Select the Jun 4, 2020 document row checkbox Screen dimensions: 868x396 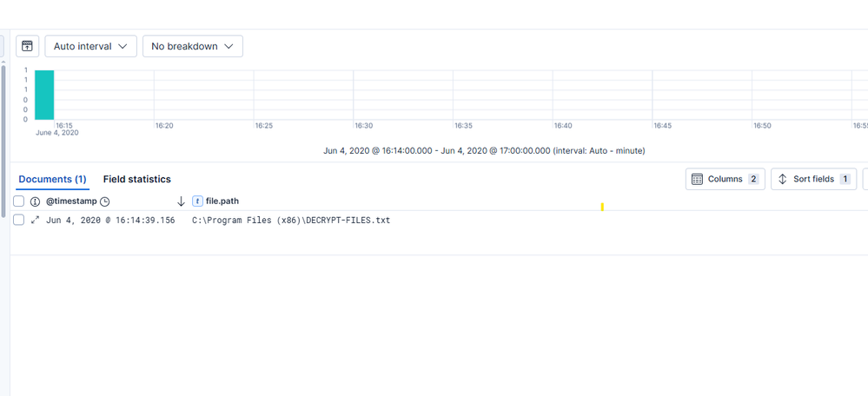pos(19,221)
